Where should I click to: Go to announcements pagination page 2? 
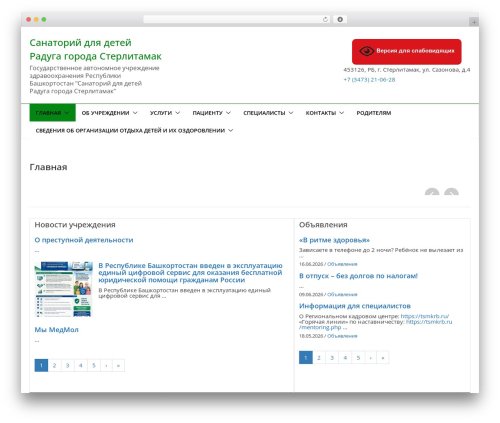click(x=319, y=357)
